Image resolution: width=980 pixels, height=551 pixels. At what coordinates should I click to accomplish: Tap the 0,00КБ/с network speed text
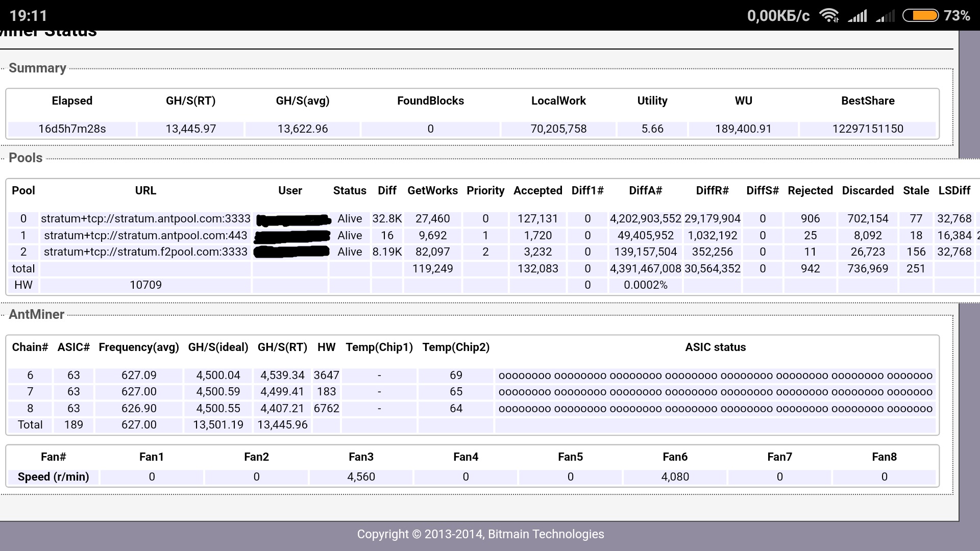pos(778,16)
